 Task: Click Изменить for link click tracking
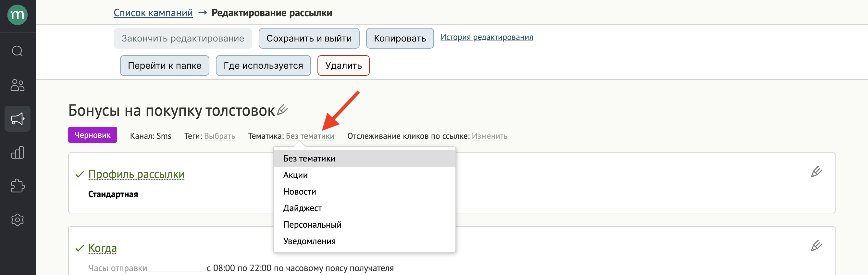[x=490, y=136]
